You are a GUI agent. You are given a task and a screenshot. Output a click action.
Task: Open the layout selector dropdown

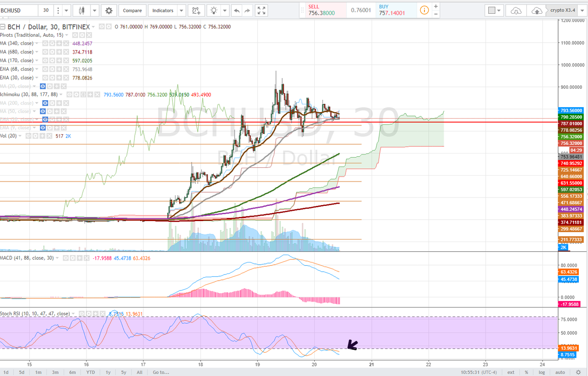tap(494, 11)
